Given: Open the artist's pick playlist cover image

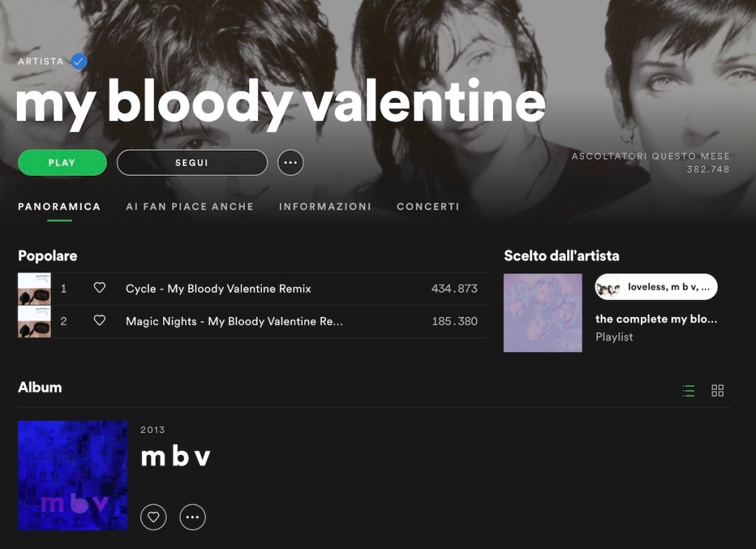Looking at the screenshot, I should [543, 313].
